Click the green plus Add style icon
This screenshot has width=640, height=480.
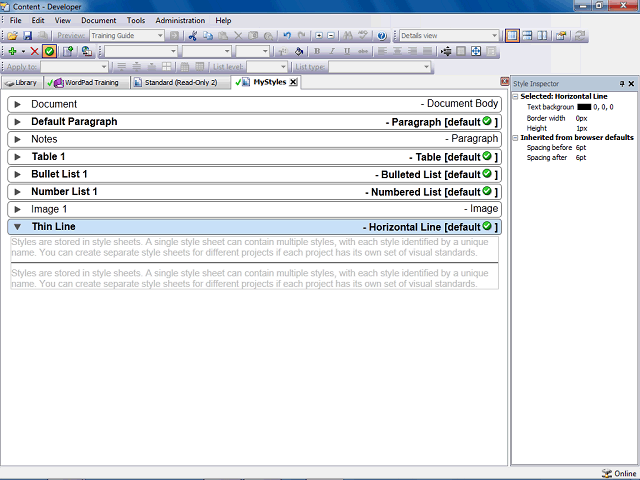pyautogui.click(x=12, y=51)
